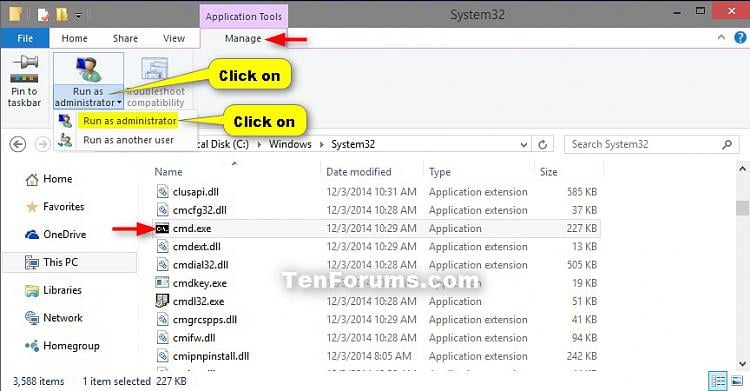Click the icon beside Run as another user
The width and height of the screenshot is (750, 391).
point(65,140)
